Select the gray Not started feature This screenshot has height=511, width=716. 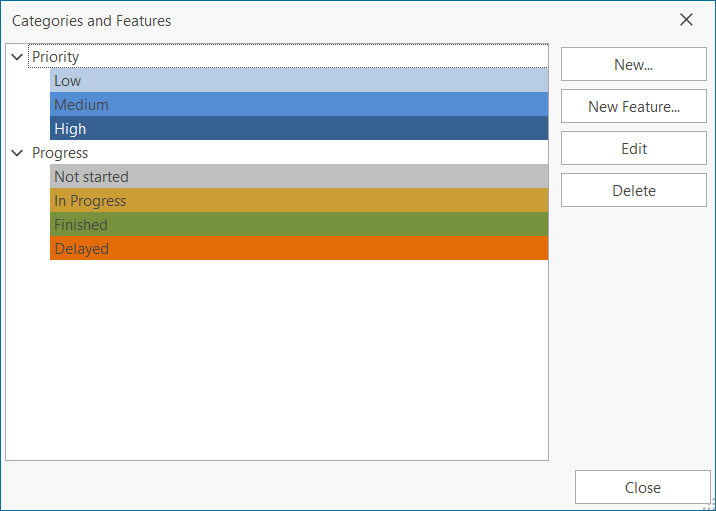tap(298, 177)
